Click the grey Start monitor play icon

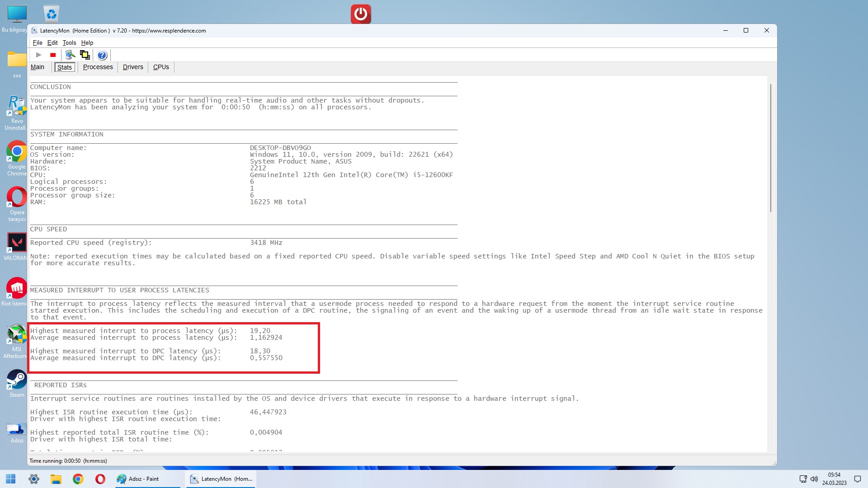point(39,55)
